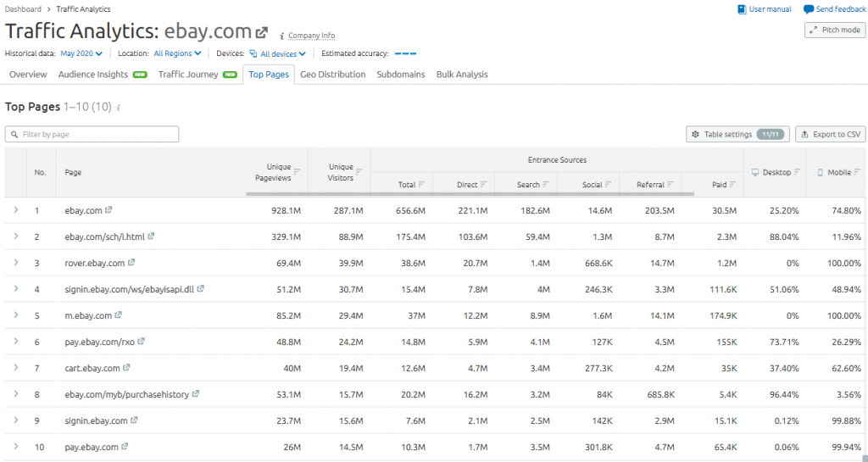Click the 174.9K paid value
This screenshot has width=868, height=462.
click(723, 316)
